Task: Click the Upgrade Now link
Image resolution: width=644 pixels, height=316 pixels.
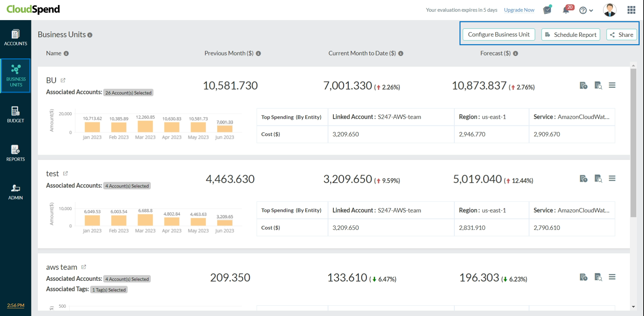Action: coord(519,10)
